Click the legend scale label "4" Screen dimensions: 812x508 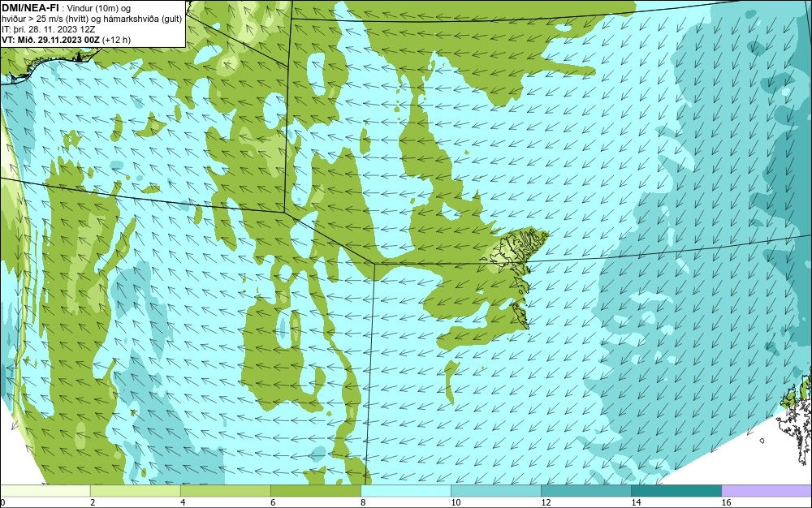pos(183,502)
